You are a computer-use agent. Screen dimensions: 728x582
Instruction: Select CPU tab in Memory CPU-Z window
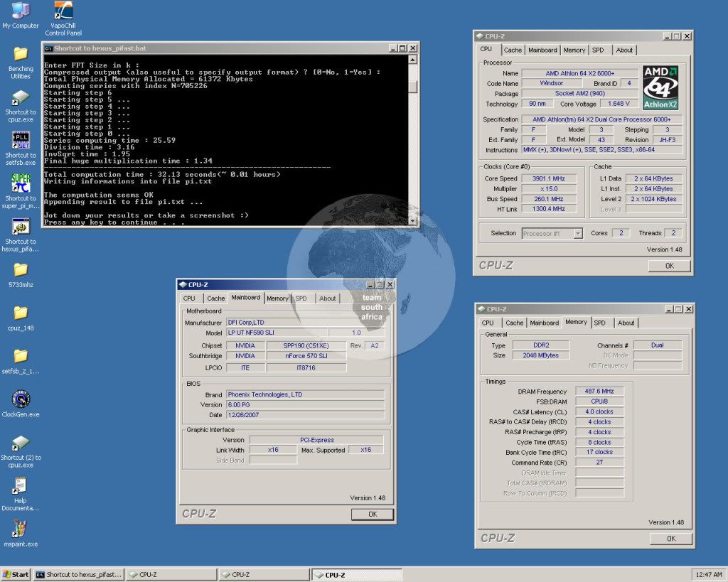(x=488, y=323)
